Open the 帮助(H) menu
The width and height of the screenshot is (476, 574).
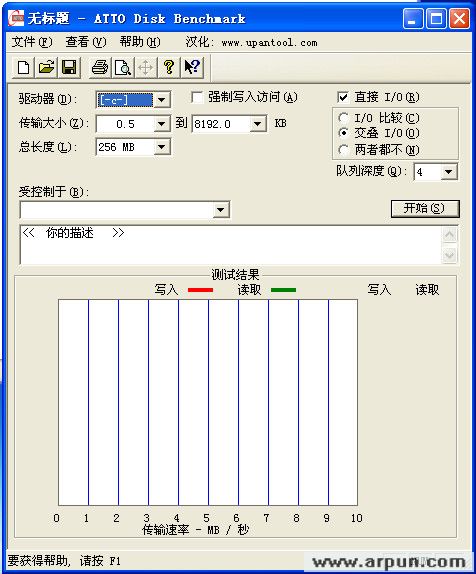point(140,42)
